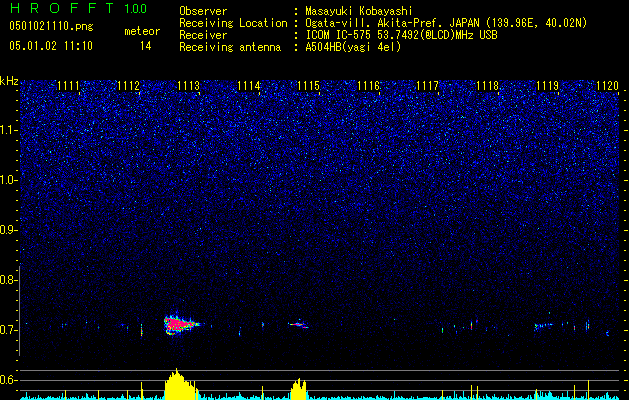Click the 1111 time axis marker

68,85
